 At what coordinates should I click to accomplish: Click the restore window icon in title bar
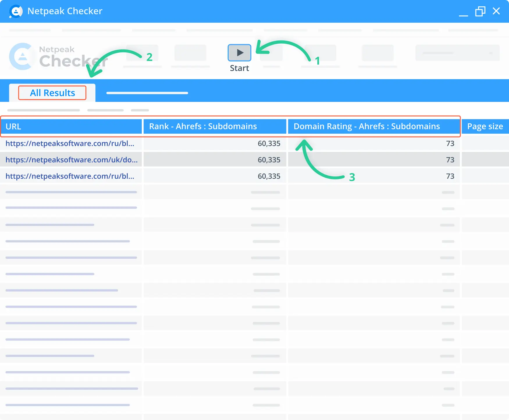(480, 11)
